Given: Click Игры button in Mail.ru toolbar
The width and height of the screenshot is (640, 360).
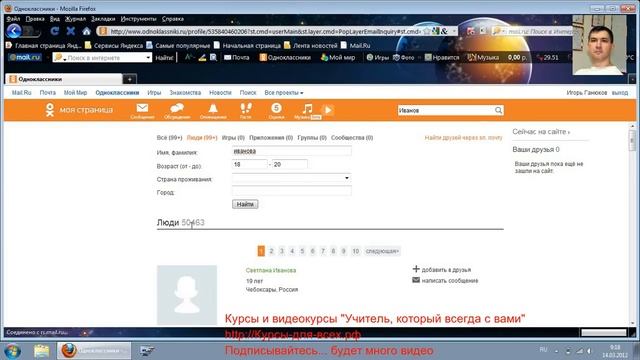Looking at the screenshot, I should [x=378, y=58].
